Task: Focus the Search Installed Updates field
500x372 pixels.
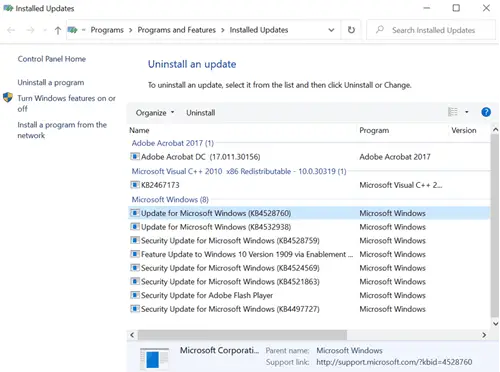Action: point(431,30)
